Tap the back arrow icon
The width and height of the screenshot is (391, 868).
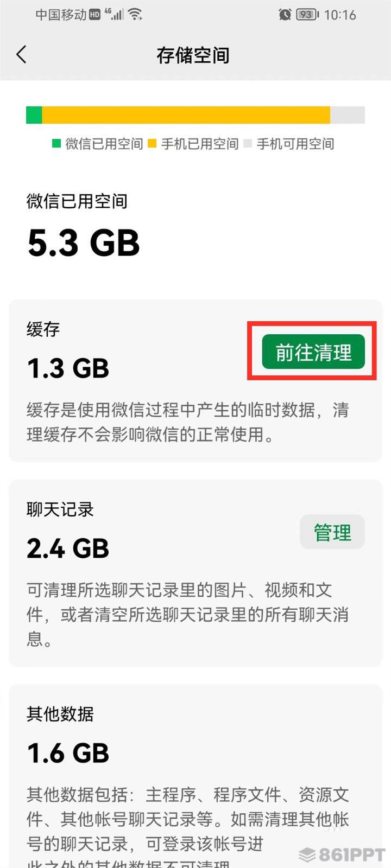point(21,54)
